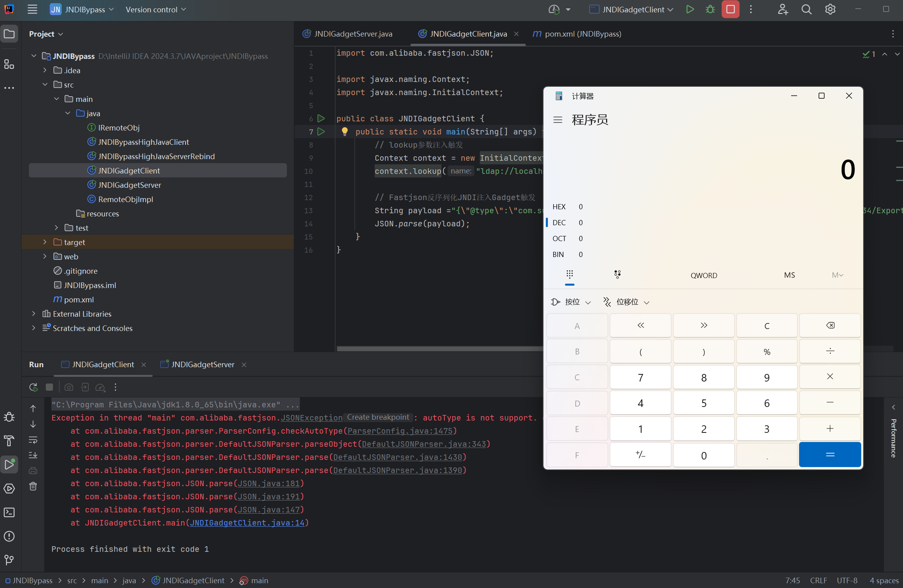Open Search Everywhere magnifier icon
903x588 pixels.
point(806,10)
